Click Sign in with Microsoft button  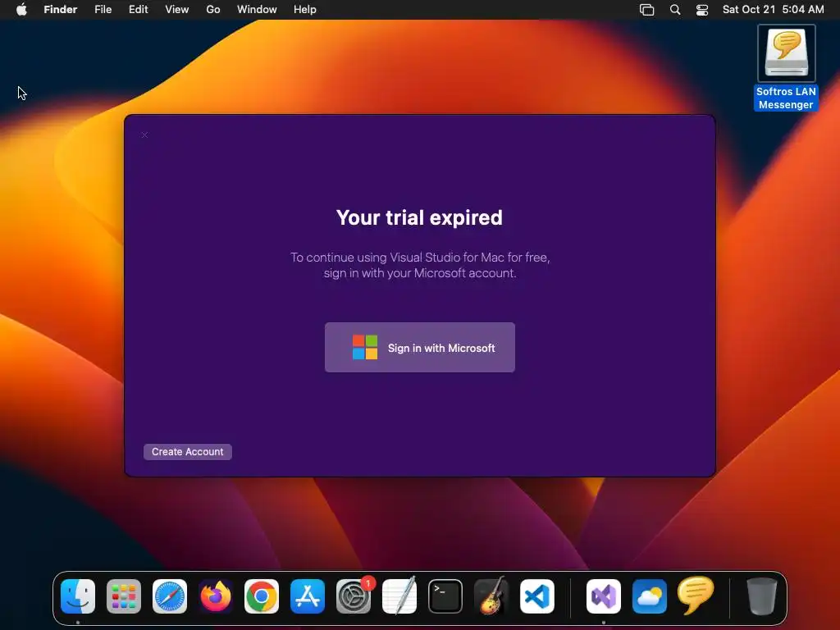coord(419,347)
